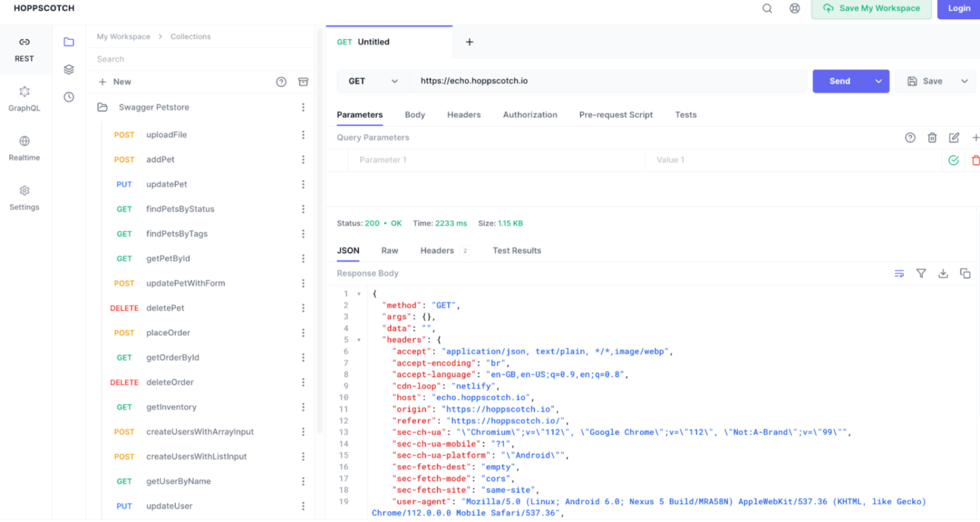Add a new query parameter plus icon

[976, 138]
